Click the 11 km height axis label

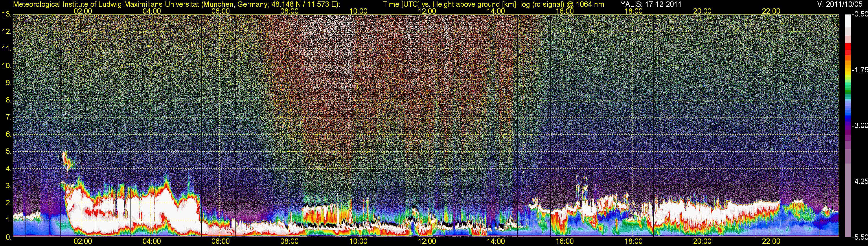[x=6, y=49]
